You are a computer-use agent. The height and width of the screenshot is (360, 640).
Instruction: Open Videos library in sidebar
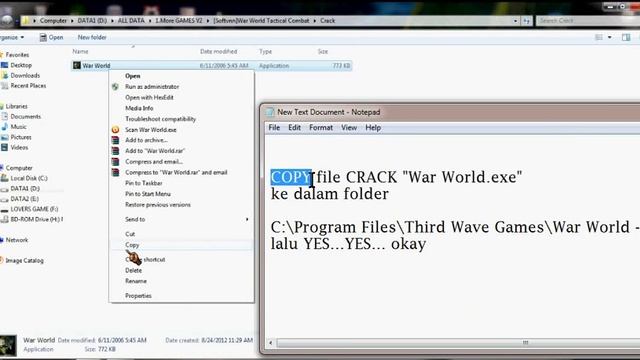[x=19, y=147]
